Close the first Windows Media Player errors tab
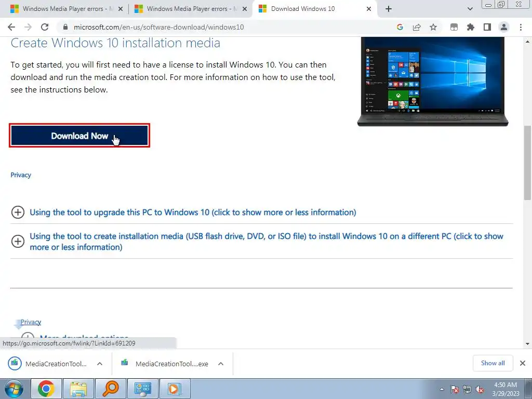532x399 pixels. tap(121, 9)
